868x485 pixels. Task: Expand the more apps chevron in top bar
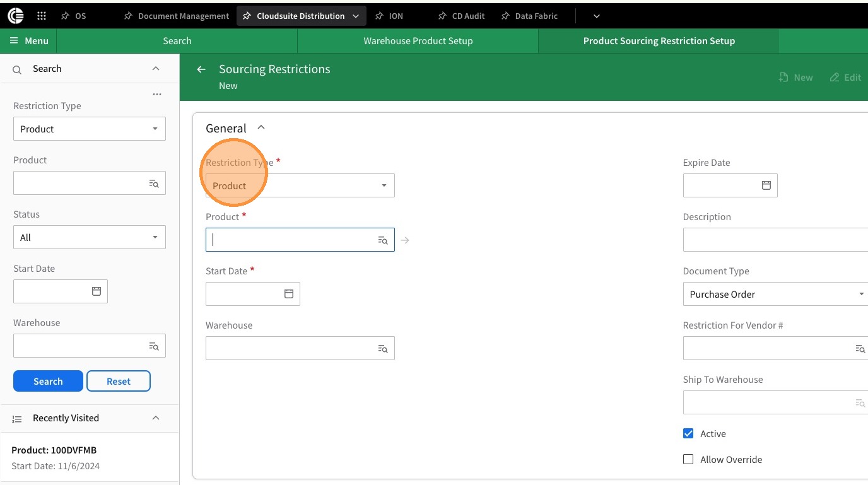pyautogui.click(x=596, y=16)
